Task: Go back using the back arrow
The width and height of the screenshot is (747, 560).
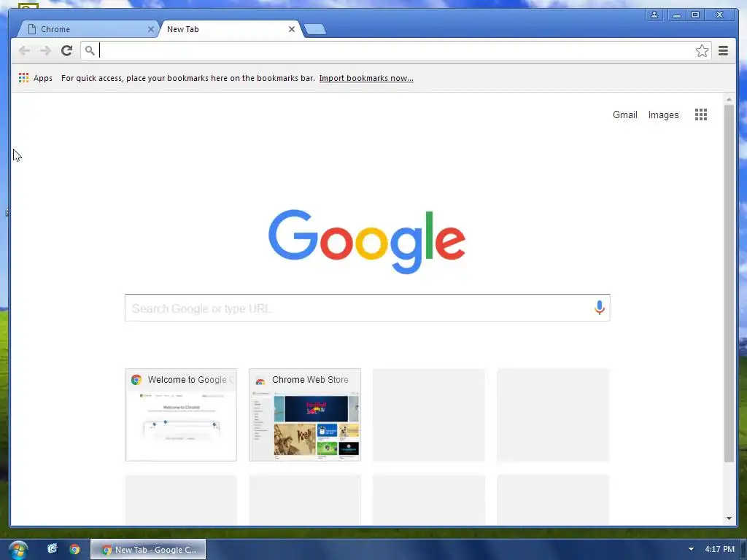Action: (24, 50)
